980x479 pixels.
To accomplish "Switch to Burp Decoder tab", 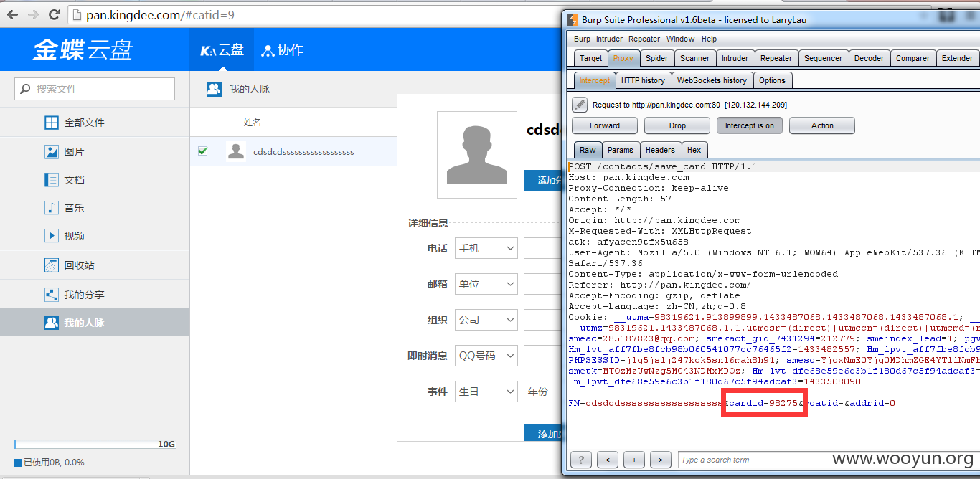I will pos(869,58).
